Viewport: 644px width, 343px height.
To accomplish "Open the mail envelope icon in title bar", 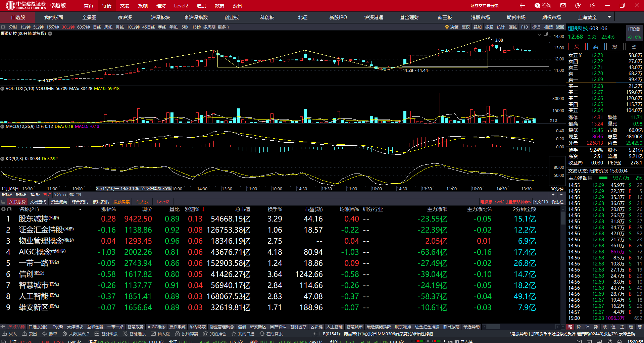I will 563,5.
